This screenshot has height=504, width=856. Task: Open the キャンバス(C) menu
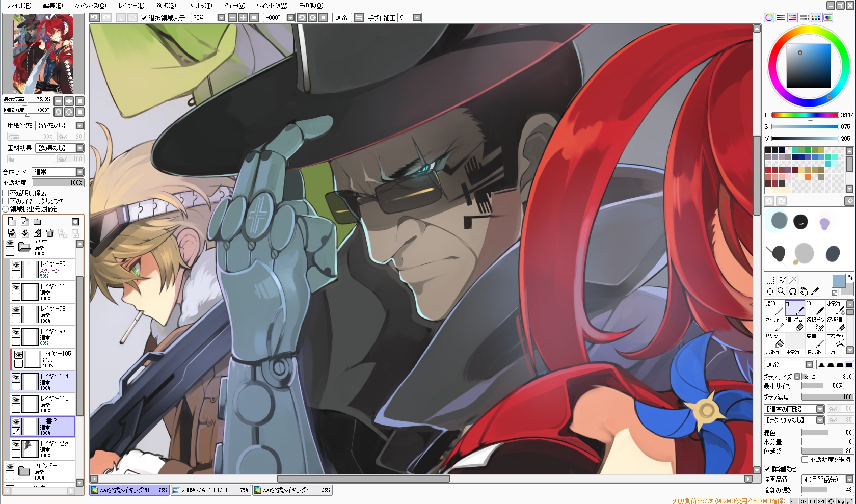(90, 5)
